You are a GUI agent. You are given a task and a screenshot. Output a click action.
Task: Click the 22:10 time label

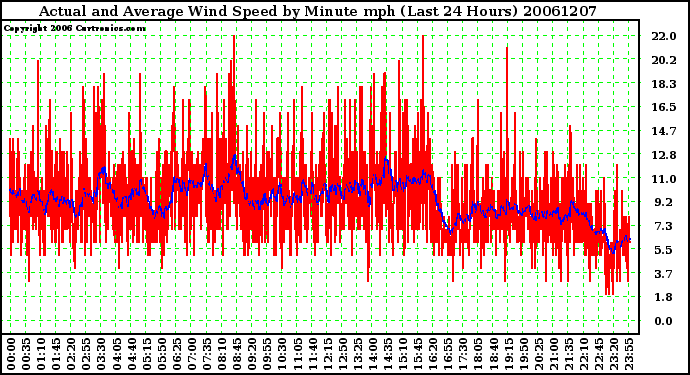(x=583, y=354)
